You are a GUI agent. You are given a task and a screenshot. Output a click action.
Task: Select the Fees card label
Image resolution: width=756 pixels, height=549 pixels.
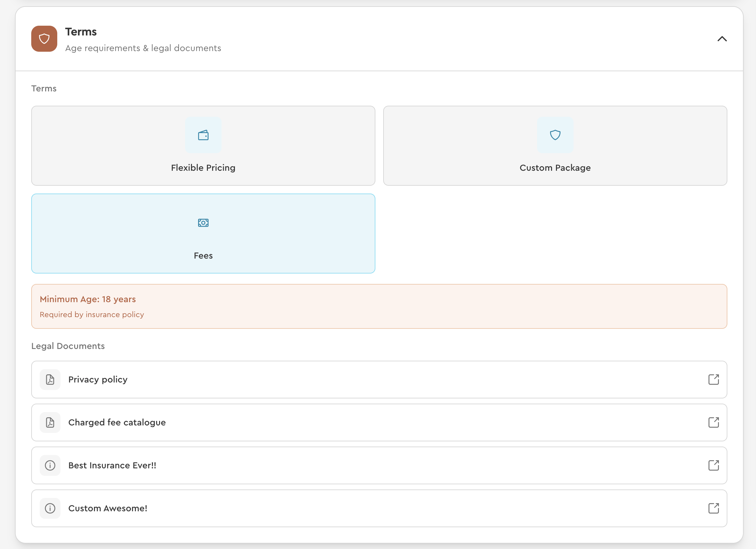coord(203,256)
